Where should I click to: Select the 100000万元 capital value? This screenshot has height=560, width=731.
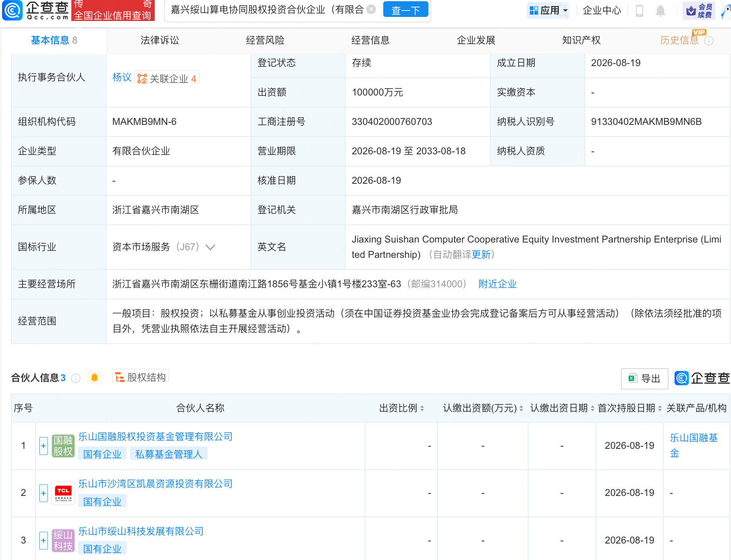pos(377,92)
